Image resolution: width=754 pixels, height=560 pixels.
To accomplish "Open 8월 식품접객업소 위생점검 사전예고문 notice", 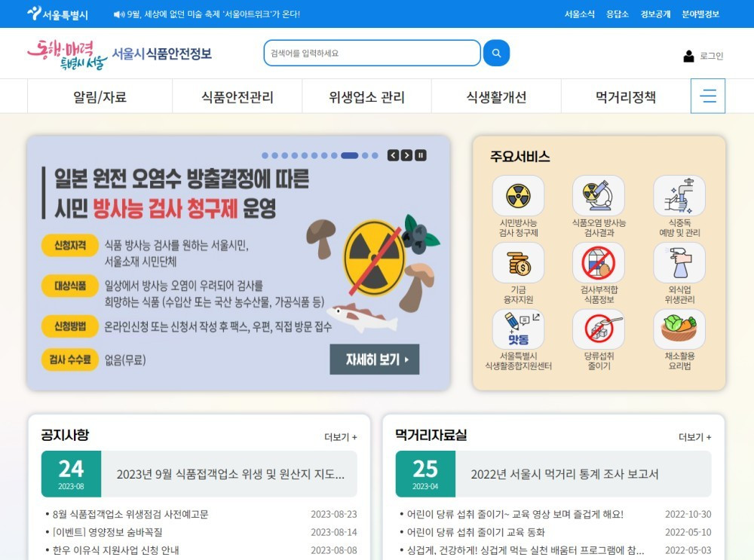I will tap(130, 514).
